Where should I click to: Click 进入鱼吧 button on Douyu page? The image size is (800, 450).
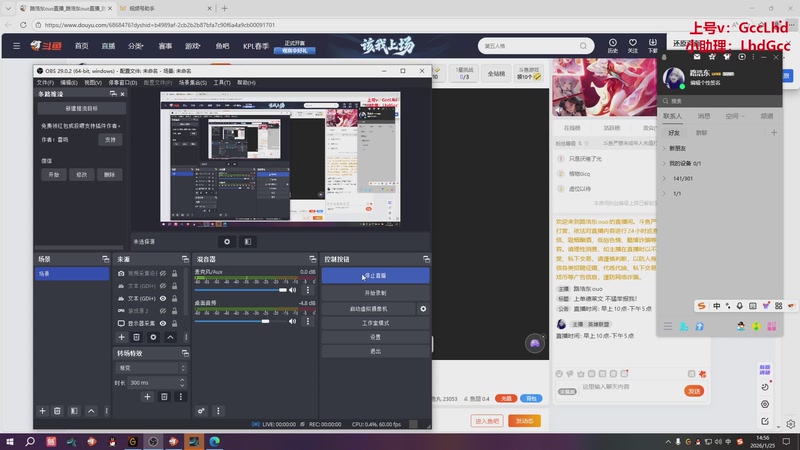pos(487,421)
